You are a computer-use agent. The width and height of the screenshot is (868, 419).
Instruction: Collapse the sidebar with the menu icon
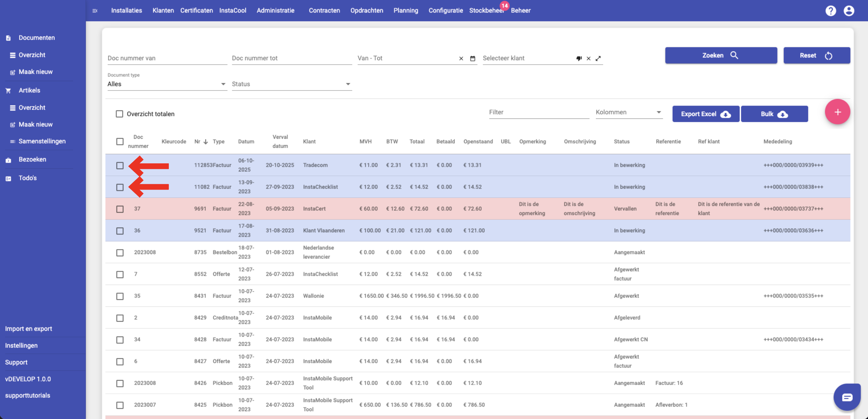pyautogui.click(x=95, y=11)
